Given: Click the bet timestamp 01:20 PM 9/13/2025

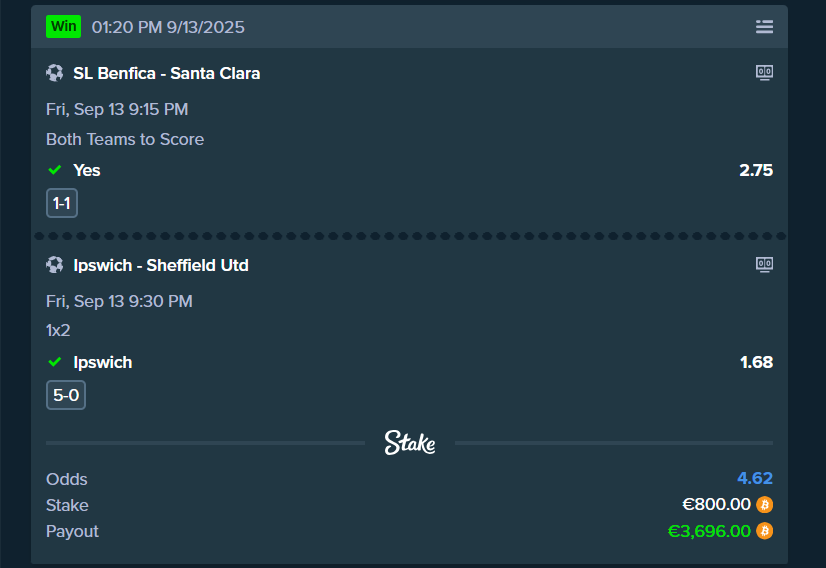Looking at the screenshot, I should 168,27.
